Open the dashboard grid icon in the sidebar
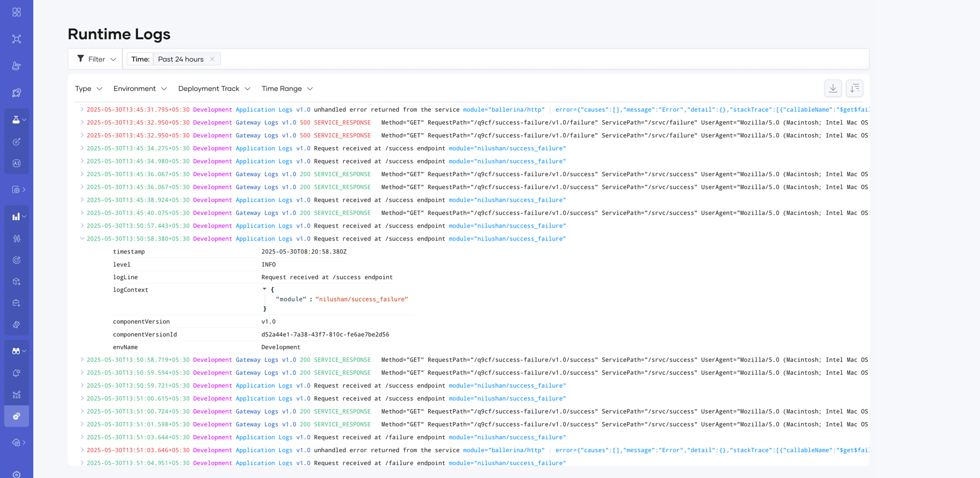This screenshot has width=980, height=478. tap(17, 12)
